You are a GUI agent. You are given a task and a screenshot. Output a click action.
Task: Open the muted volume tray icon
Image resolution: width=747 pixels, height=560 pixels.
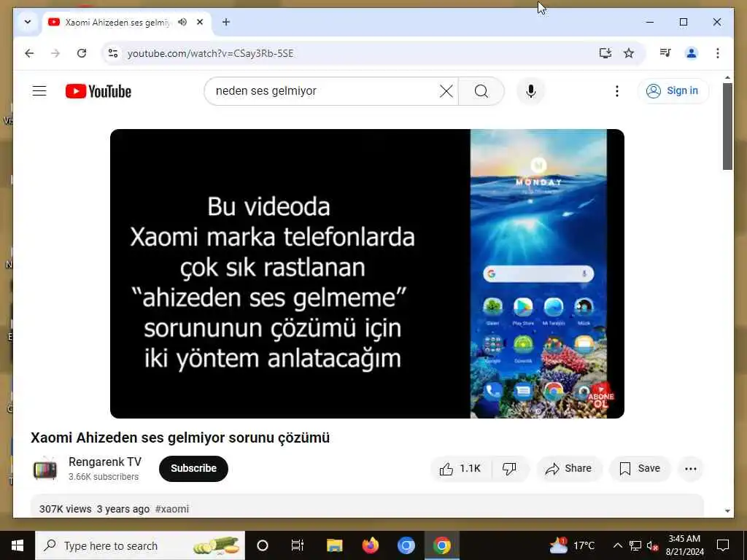(653, 545)
